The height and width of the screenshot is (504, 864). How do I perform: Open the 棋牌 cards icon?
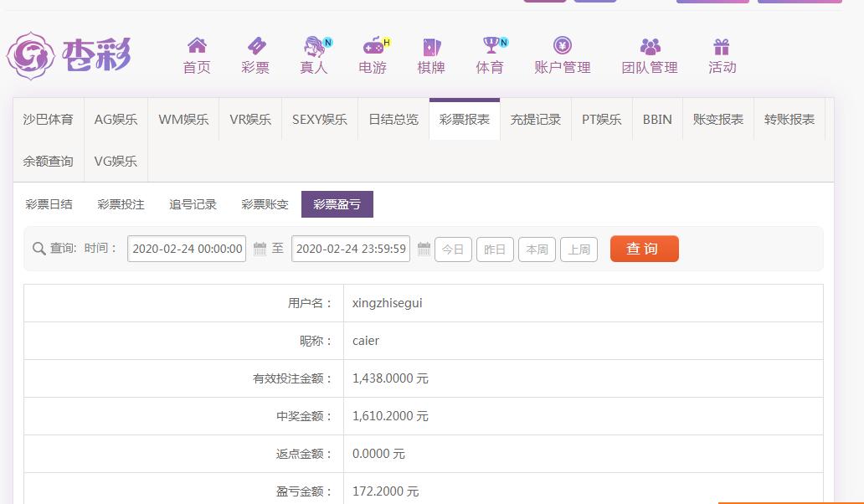click(431, 46)
